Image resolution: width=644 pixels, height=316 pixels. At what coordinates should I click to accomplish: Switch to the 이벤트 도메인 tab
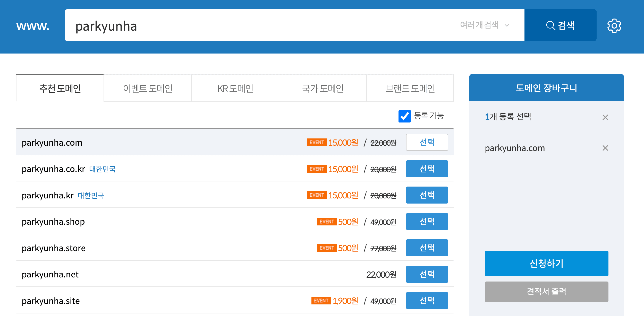tap(148, 89)
